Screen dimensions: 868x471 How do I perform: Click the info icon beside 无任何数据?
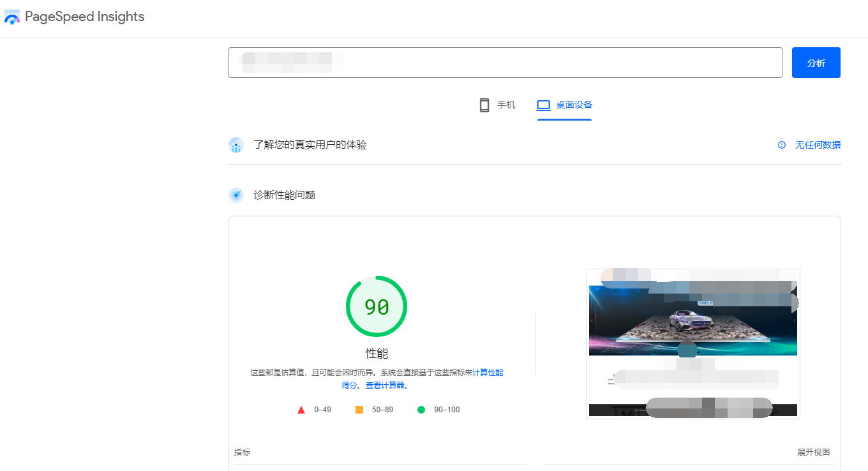(782, 145)
